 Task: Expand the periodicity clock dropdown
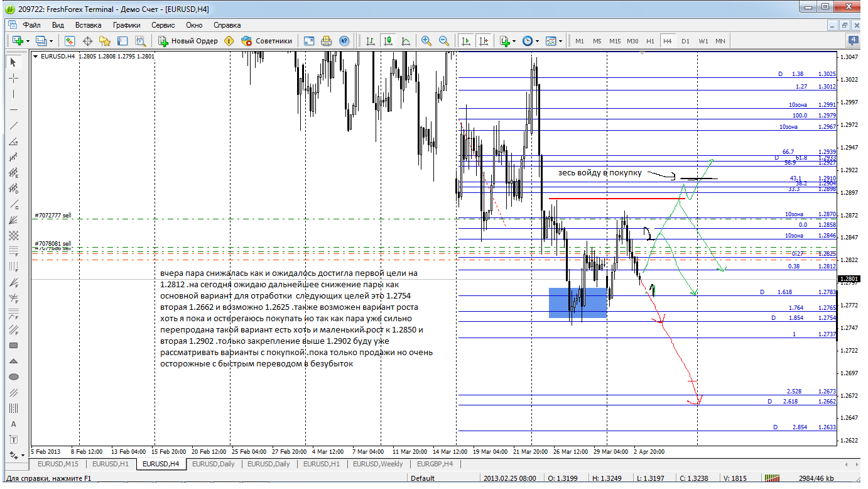(x=530, y=41)
